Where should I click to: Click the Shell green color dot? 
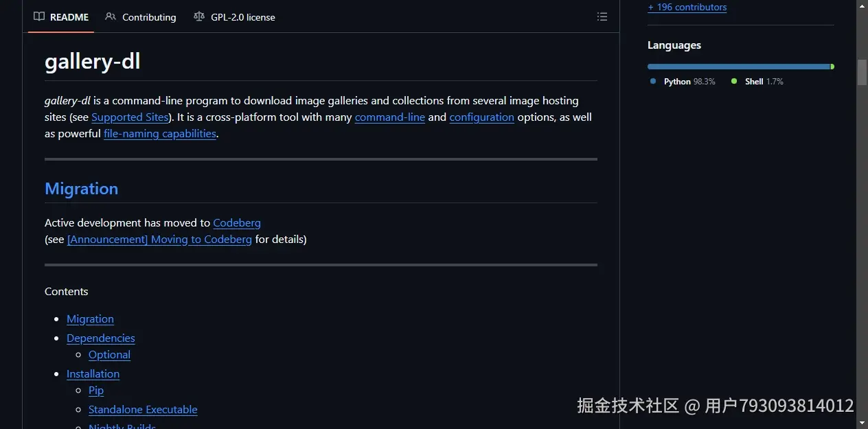pos(734,81)
